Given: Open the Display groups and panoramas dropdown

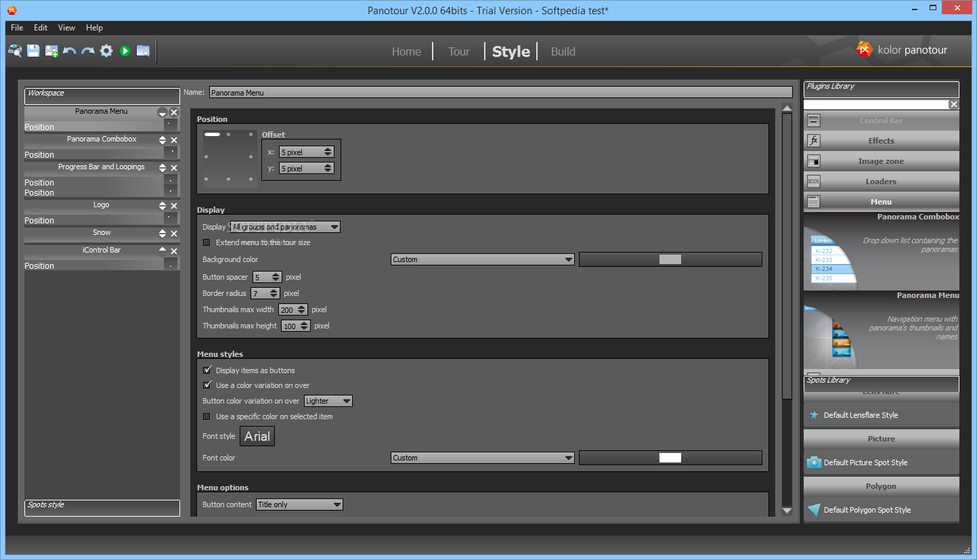Looking at the screenshot, I should [285, 227].
